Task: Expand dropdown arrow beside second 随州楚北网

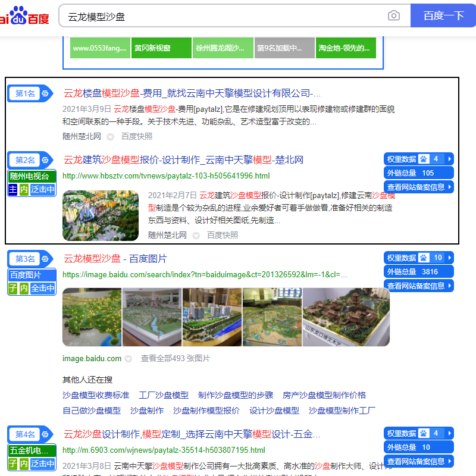Action: pos(196,236)
